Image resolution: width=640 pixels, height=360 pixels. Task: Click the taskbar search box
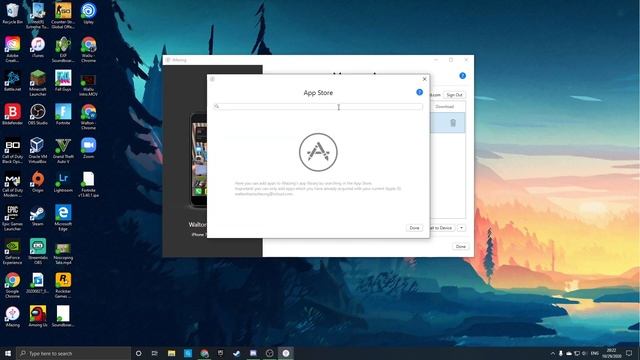point(73,353)
